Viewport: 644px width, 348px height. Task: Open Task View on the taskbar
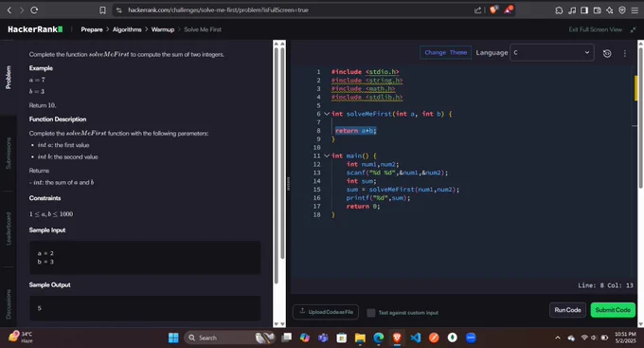287,338
